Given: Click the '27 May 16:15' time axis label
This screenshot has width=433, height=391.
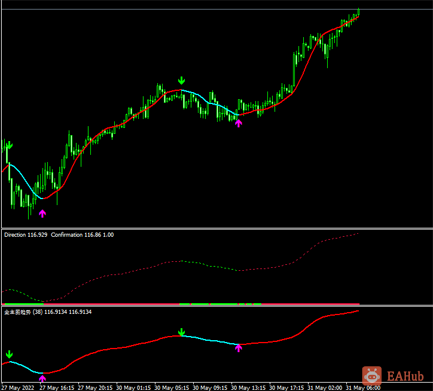Looking at the screenshot, I should coord(57,388).
